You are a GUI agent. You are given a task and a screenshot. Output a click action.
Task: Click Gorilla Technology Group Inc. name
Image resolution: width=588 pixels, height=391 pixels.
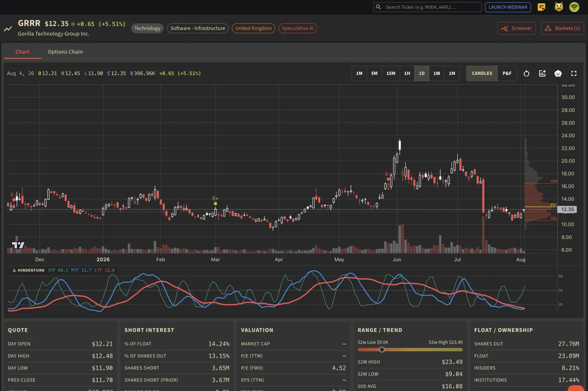click(x=54, y=34)
